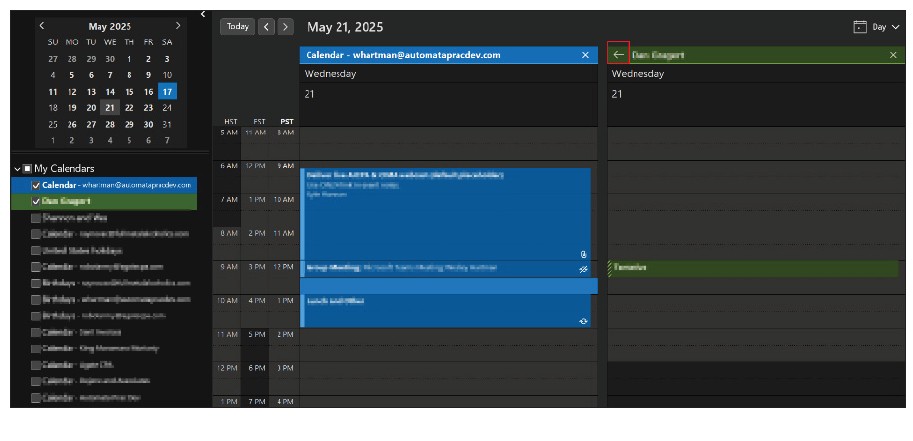
Task: Click the attachment icon on the first event
Action: (x=584, y=255)
